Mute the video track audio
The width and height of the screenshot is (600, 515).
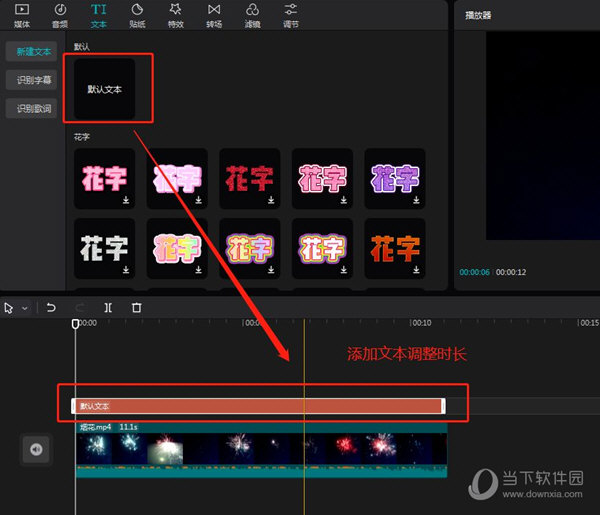click(x=36, y=449)
